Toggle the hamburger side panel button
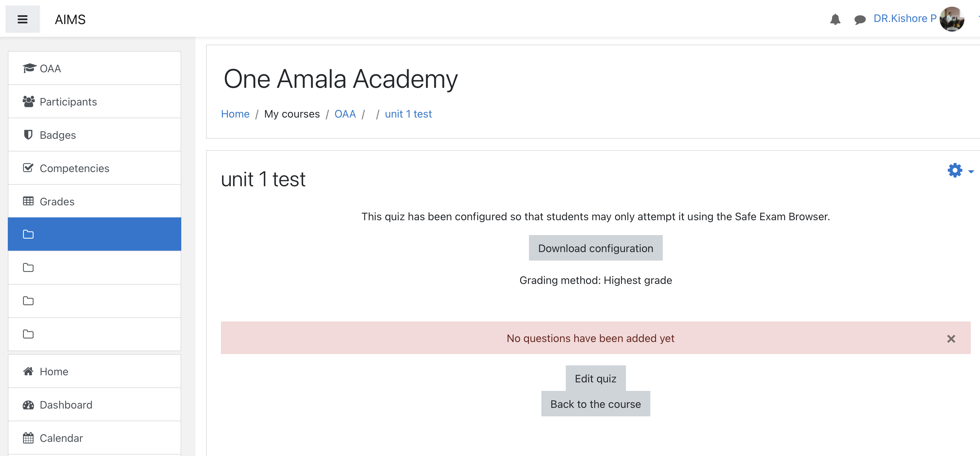 click(x=22, y=19)
